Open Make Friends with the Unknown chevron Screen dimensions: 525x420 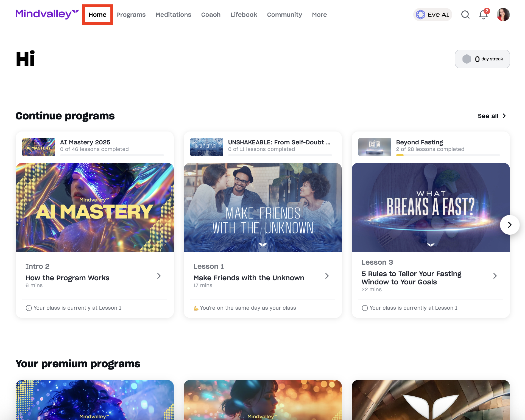pyautogui.click(x=327, y=276)
